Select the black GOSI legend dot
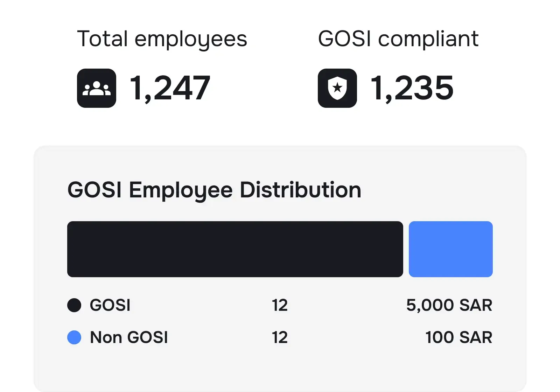This screenshot has height=392, width=560. pos(74,305)
